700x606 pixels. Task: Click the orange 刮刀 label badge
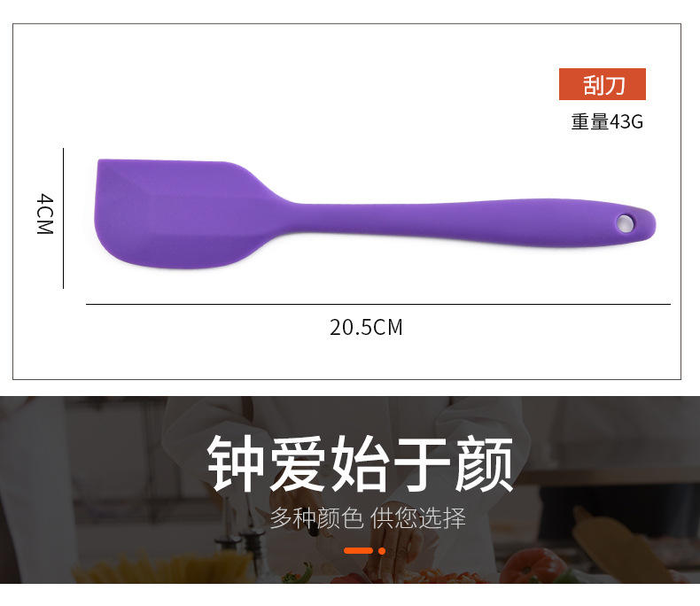point(603,84)
